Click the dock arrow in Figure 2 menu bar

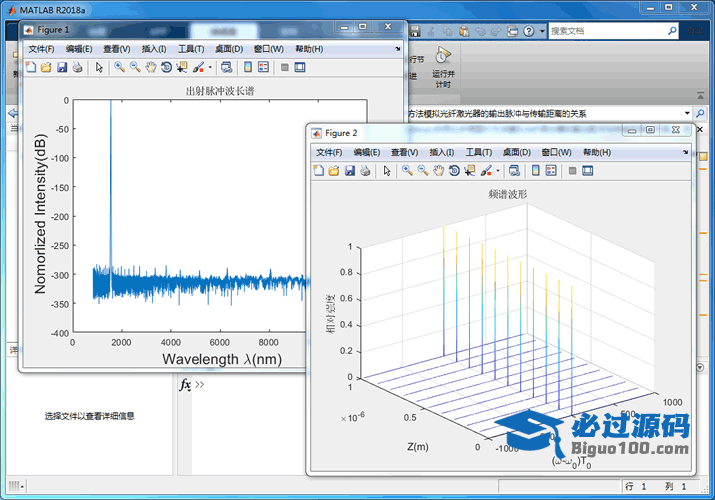[x=685, y=152]
